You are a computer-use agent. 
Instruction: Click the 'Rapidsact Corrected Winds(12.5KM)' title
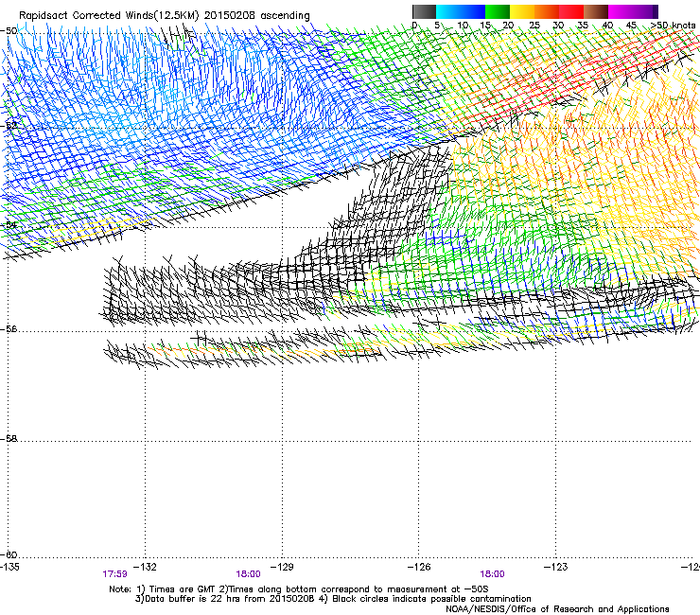109,15
